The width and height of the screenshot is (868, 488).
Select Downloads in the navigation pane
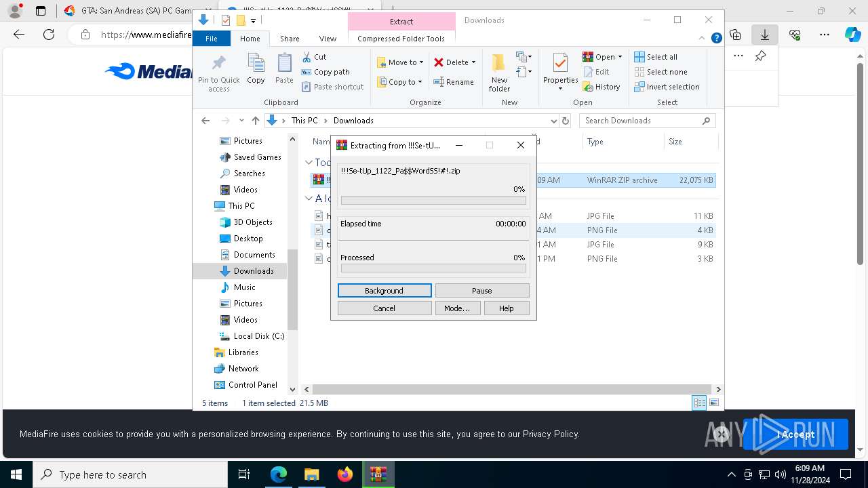click(239, 271)
